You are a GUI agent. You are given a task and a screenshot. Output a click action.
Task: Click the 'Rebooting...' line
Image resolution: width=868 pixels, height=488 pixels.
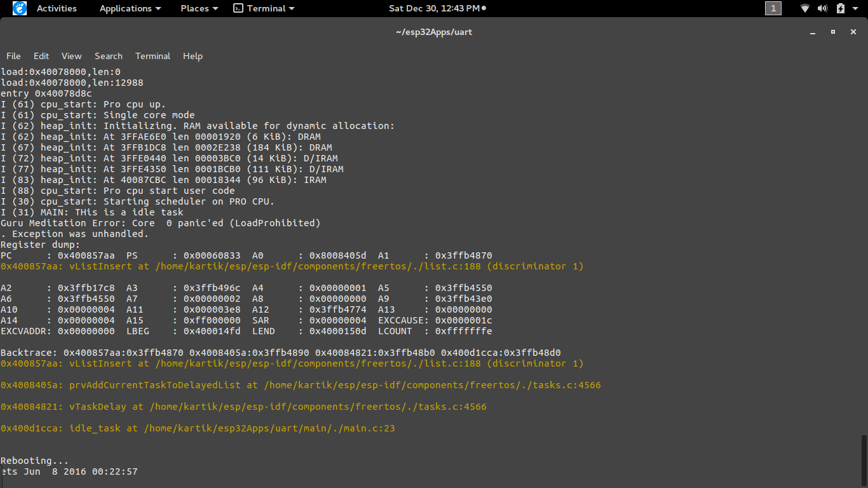[x=35, y=461]
